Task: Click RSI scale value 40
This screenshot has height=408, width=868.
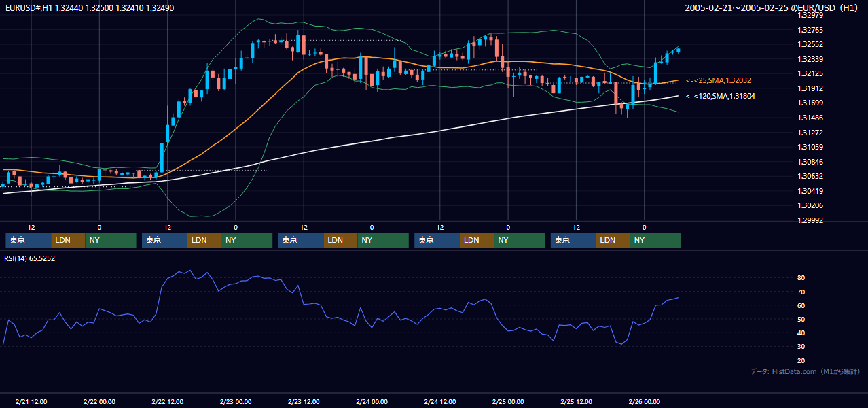Action: coord(801,333)
